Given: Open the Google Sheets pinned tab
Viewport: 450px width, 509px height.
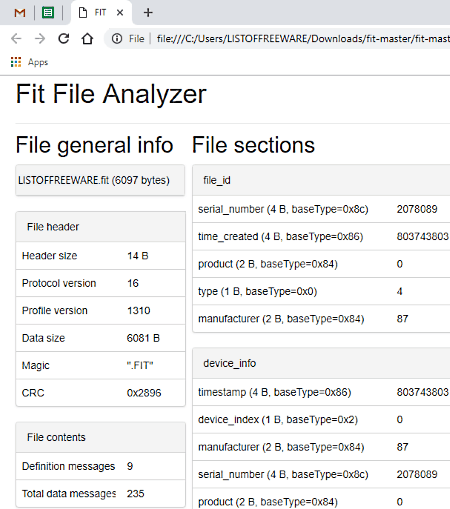Looking at the screenshot, I should (x=48, y=13).
